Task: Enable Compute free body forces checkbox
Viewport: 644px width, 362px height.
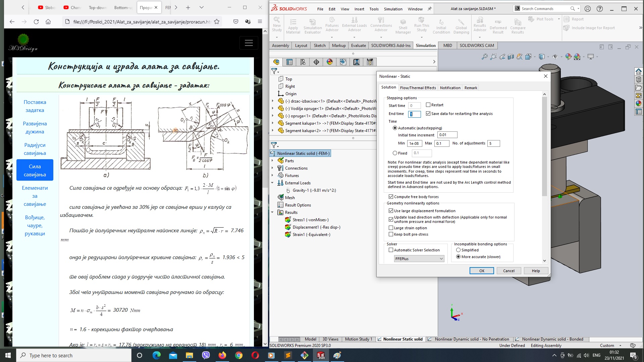Action: coord(390,197)
